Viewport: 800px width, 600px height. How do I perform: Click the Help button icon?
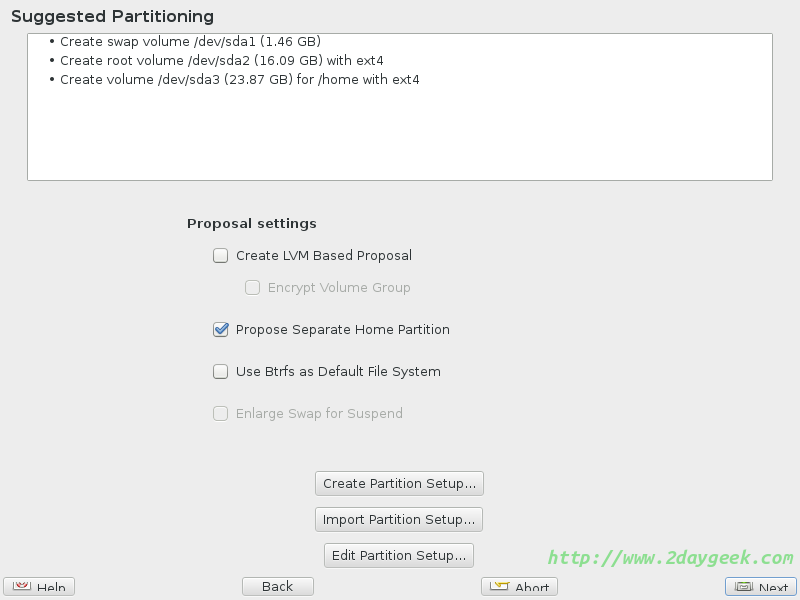(21, 587)
